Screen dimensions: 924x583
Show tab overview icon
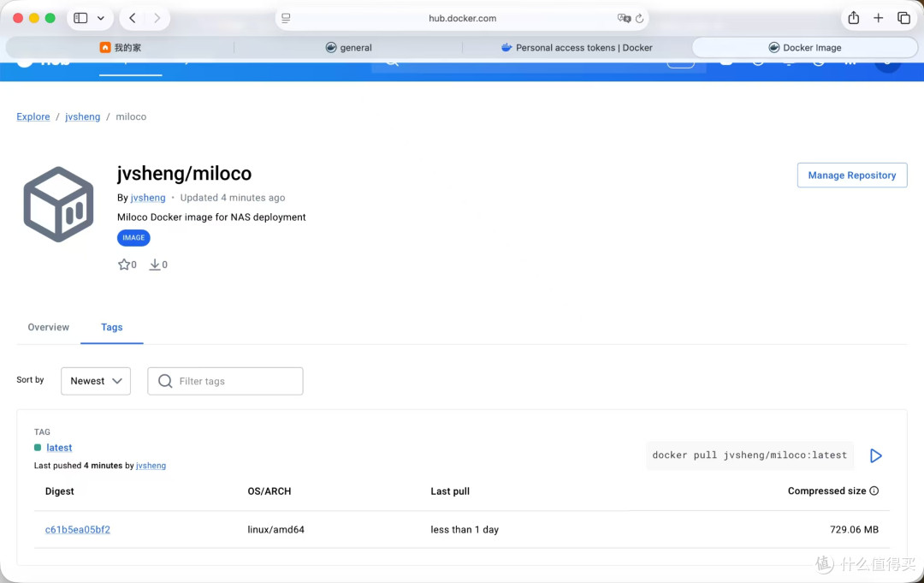click(903, 18)
